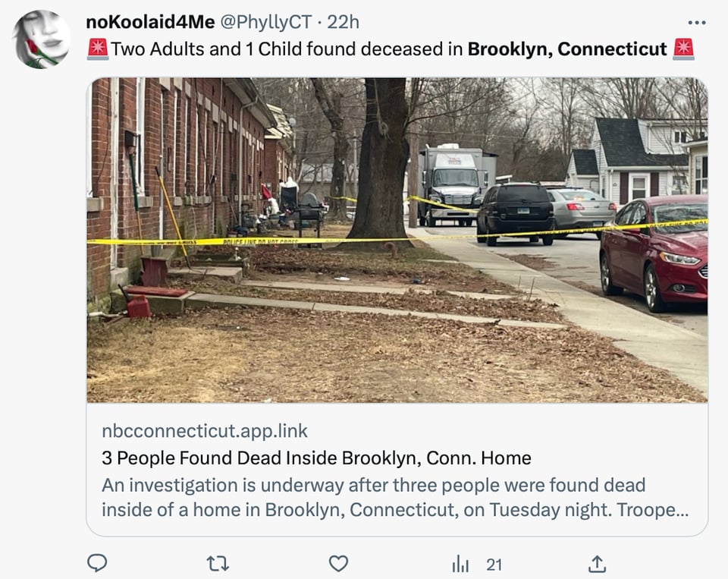Open noKoolaid4Me's profile avatar
728x579 pixels.
pyautogui.click(x=41, y=39)
